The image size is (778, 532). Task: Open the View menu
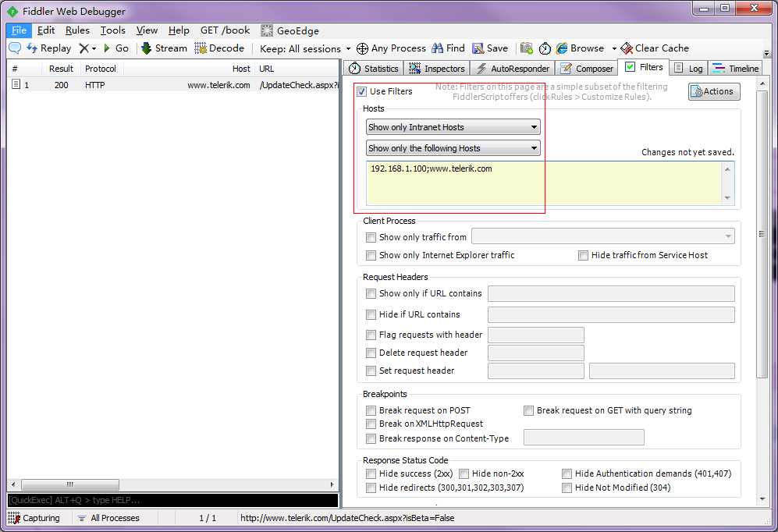pos(147,30)
